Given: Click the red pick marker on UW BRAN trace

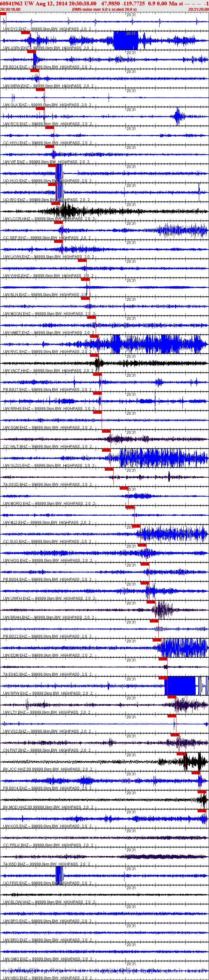Looking at the screenshot, I should click(x=151, y=602).
